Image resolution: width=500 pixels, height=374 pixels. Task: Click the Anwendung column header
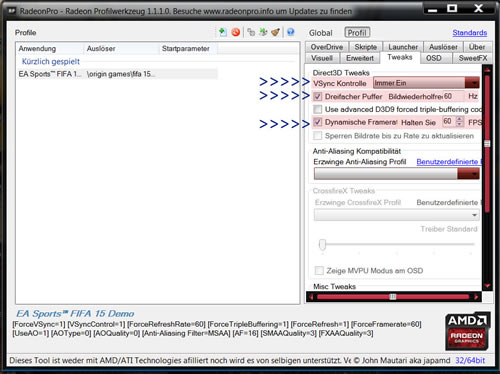click(50, 49)
